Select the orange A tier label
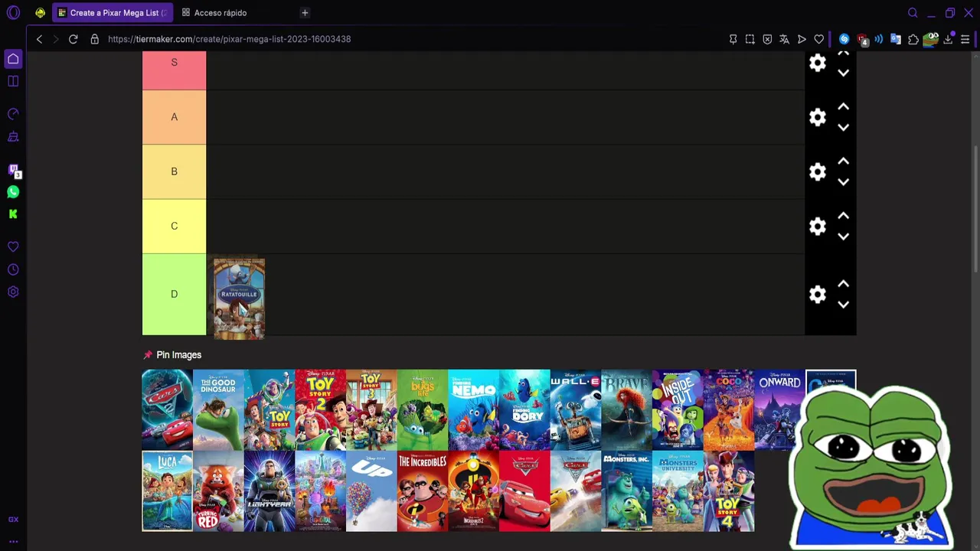The image size is (980, 551). (174, 117)
